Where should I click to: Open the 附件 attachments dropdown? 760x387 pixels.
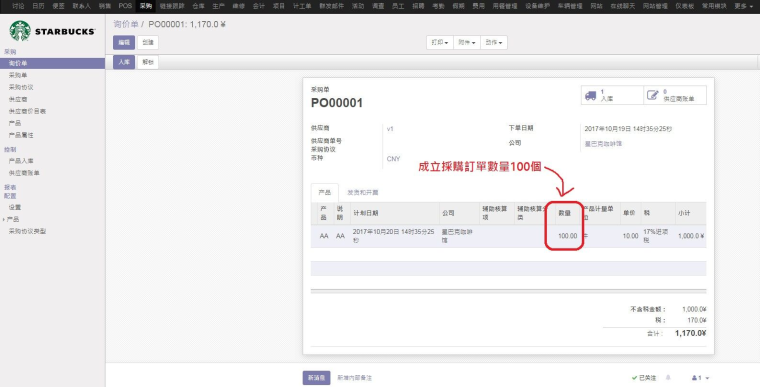[x=467, y=43]
